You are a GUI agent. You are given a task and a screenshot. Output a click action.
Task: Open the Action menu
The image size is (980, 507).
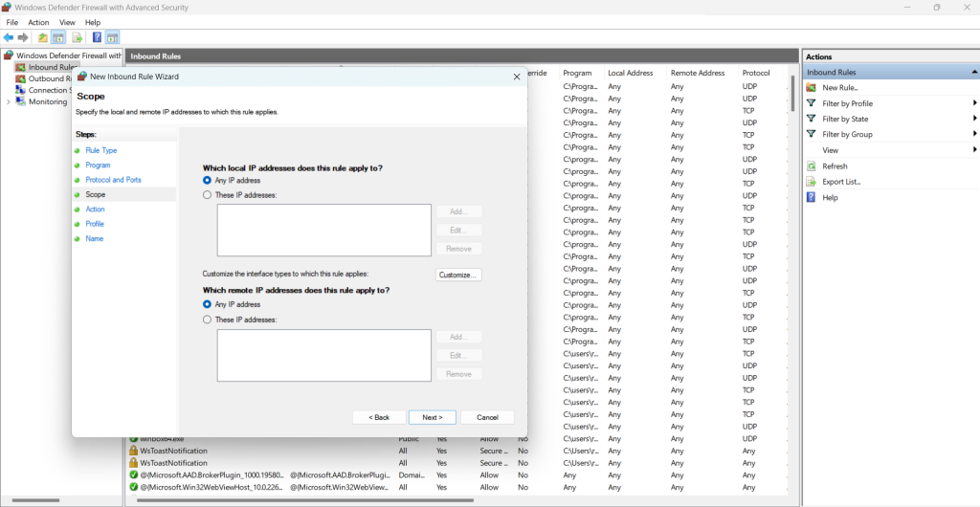tap(38, 22)
